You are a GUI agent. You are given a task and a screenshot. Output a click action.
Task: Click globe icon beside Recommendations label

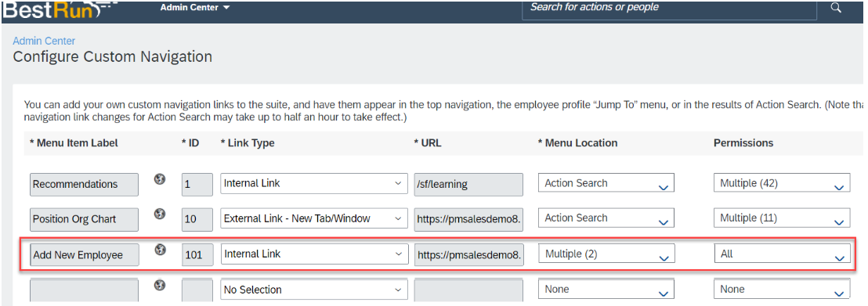click(x=160, y=178)
